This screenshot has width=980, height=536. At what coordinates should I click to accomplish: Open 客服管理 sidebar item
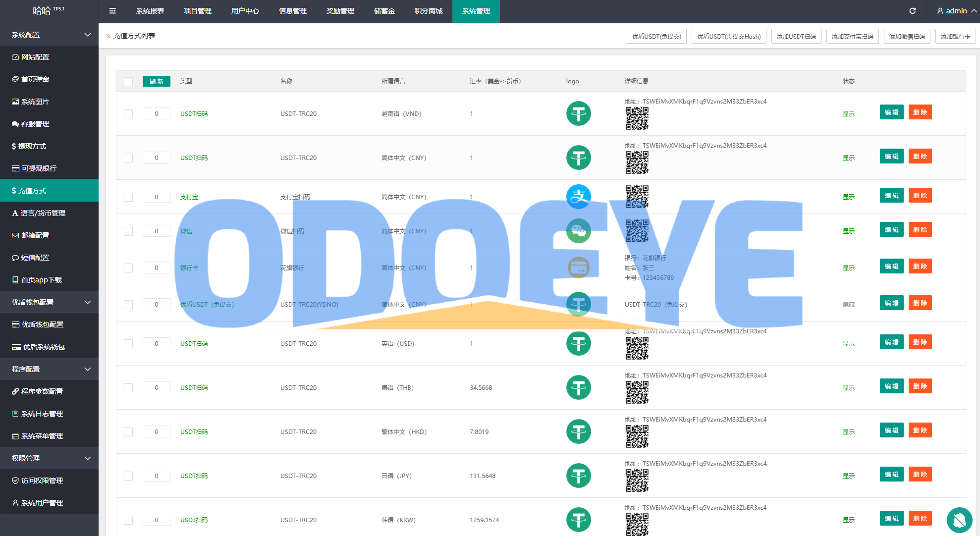point(35,124)
